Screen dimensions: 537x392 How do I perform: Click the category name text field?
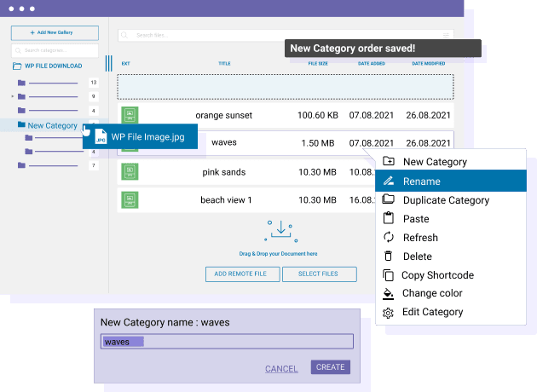click(227, 342)
